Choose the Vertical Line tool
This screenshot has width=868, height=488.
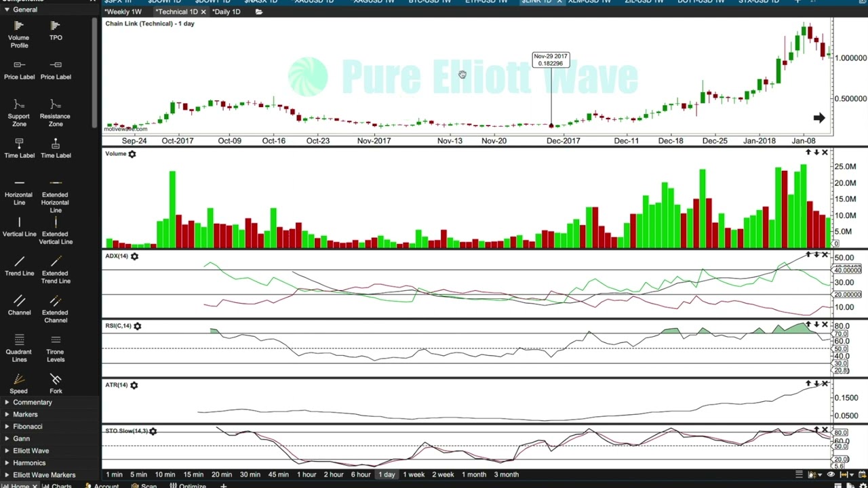point(19,227)
